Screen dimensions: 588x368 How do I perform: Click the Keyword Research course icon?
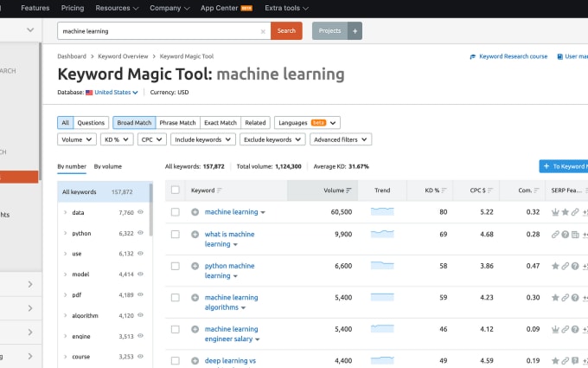(473, 56)
